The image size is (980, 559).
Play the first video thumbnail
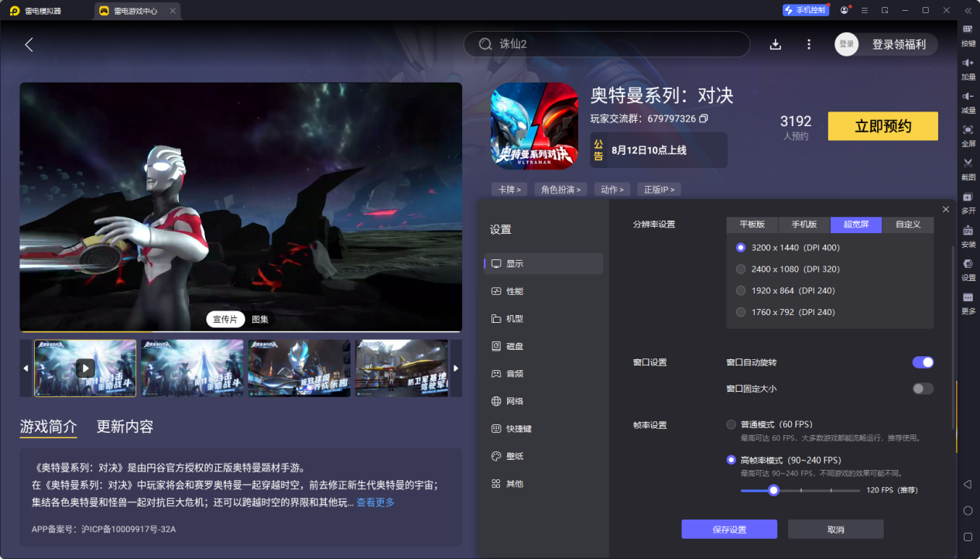pos(85,369)
